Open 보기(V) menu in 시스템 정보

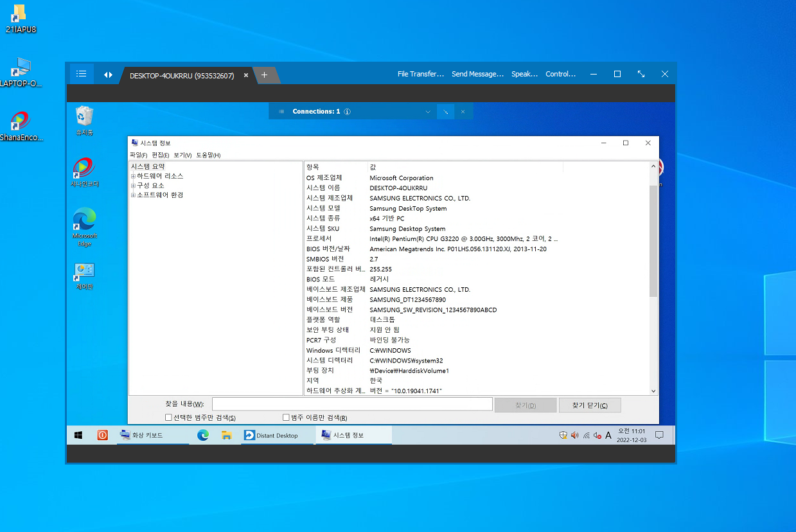(x=182, y=155)
